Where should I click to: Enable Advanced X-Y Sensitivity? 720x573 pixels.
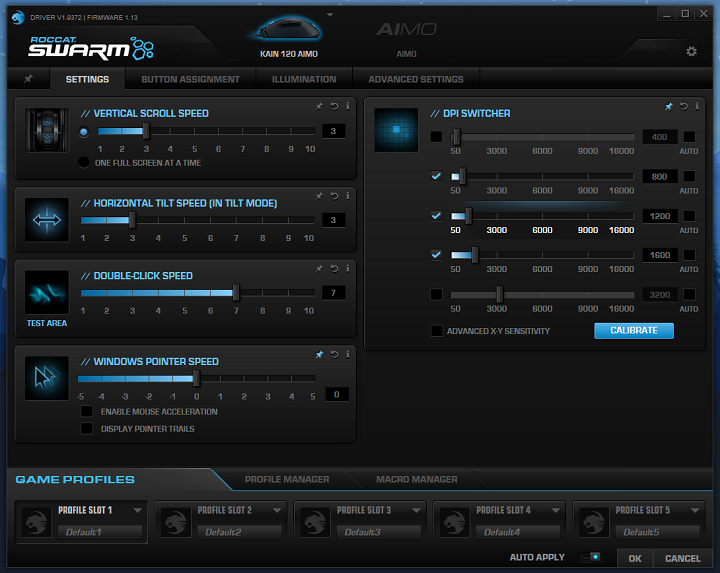pyautogui.click(x=436, y=331)
